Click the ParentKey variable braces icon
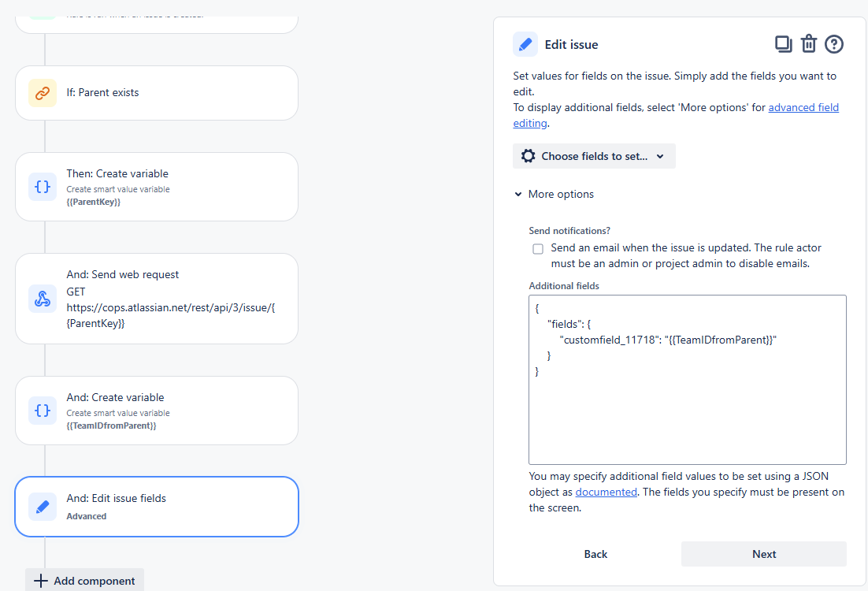The width and height of the screenshot is (868, 591). (x=43, y=187)
